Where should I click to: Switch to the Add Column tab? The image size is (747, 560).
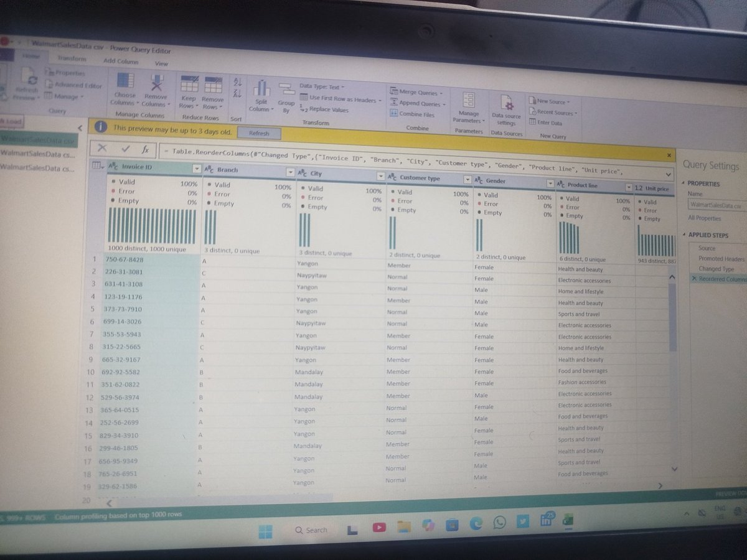click(x=121, y=61)
